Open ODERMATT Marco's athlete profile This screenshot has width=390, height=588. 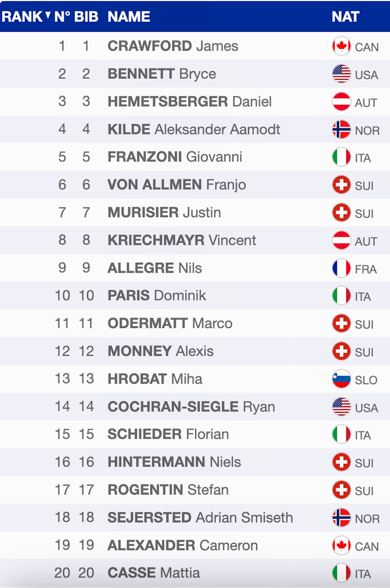point(170,323)
